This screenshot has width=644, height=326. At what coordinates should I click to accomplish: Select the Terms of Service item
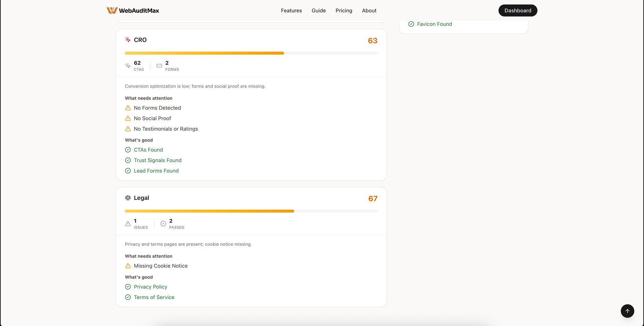[x=154, y=297]
